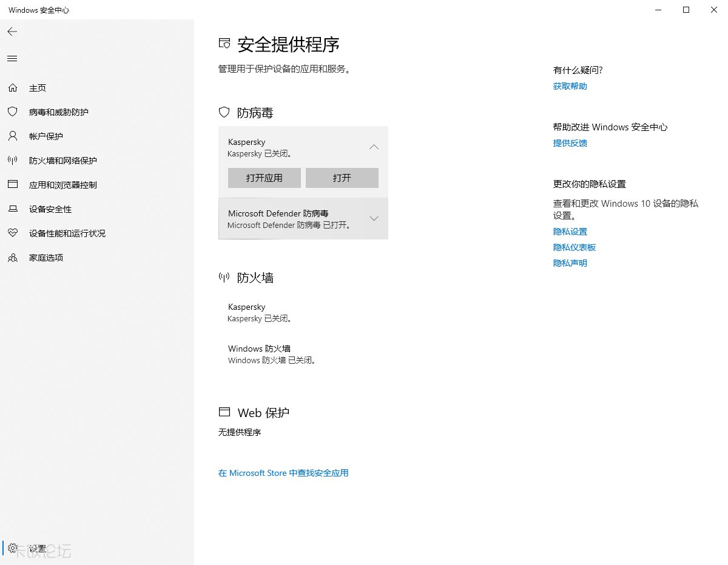
Task: Click the device security laptop icon
Action: [x=12, y=209]
